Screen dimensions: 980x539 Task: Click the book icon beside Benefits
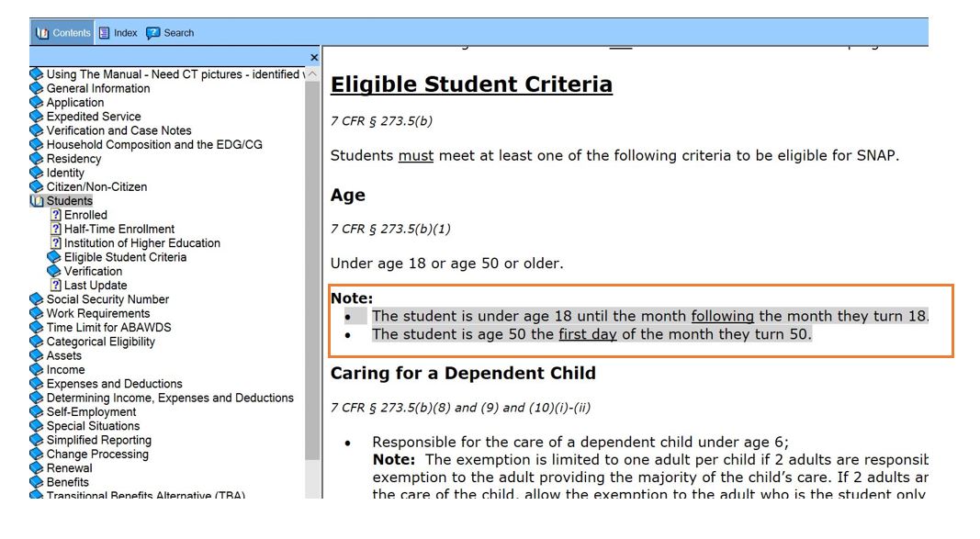[x=38, y=482]
